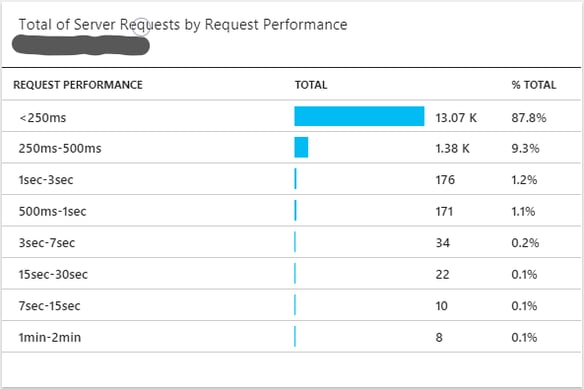Viewport: 584px width, 389px height.
Task: Click the 176 total for 1sec-3sec
Action: pos(445,180)
